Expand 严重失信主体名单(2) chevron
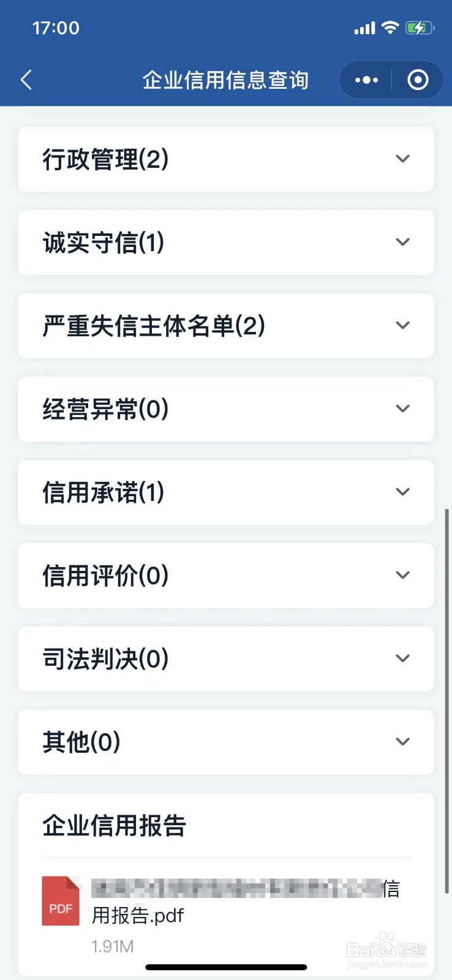This screenshot has width=452, height=980. (402, 325)
